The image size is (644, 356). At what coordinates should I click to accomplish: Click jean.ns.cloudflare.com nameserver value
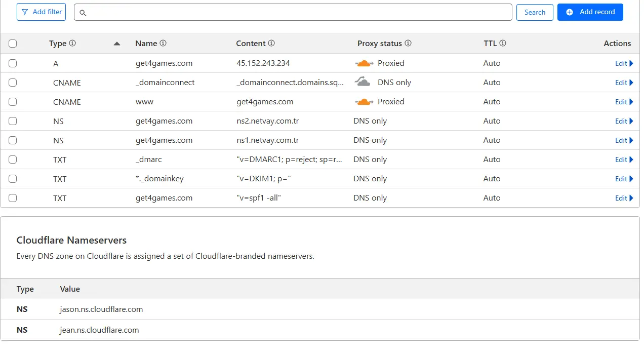(99, 330)
